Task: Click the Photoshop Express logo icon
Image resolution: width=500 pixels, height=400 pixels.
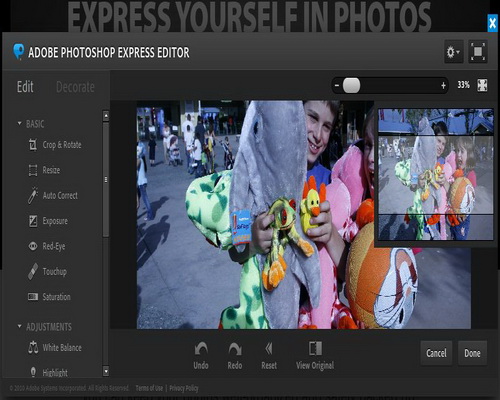Action: tap(19, 52)
